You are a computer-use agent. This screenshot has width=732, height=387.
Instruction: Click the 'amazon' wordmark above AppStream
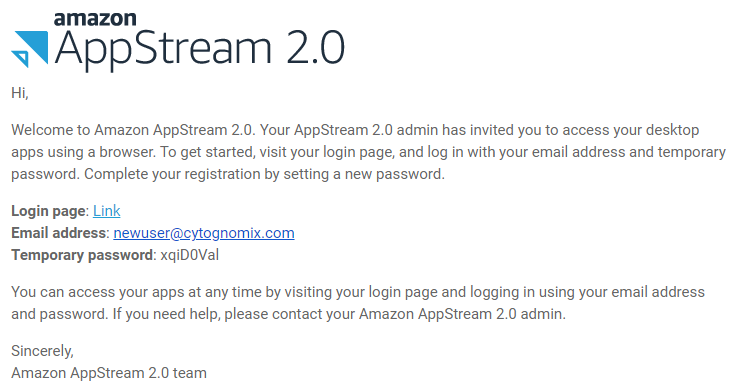click(95, 19)
